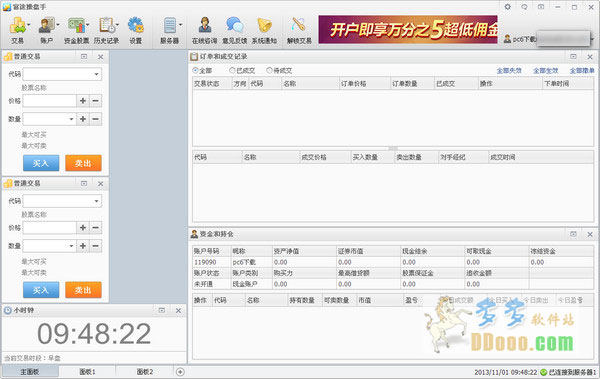
Task: Pop out the 资金和持仓 panel
Action: (x=573, y=234)
